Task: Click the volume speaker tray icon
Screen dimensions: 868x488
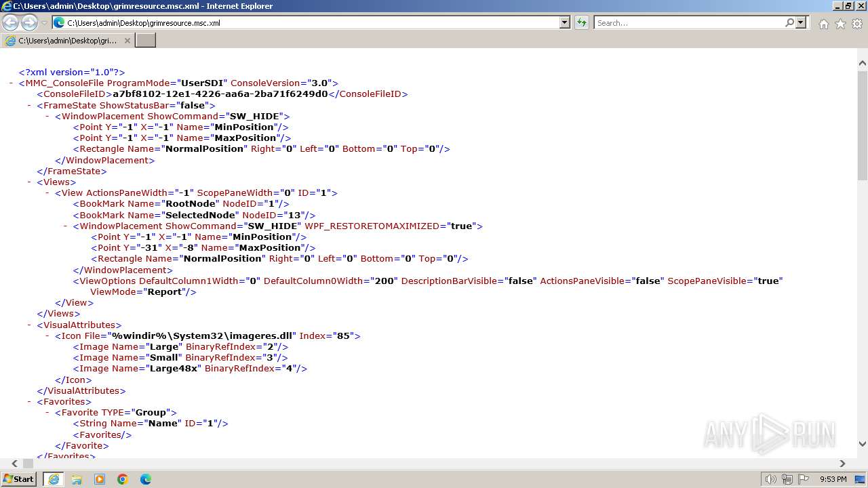Action: coord(771,479)
